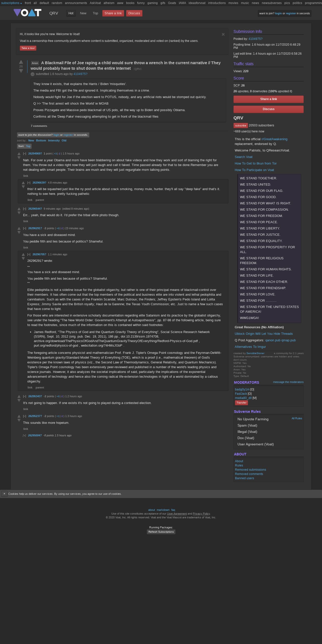Click Take a tour button

tap(28, 48)
